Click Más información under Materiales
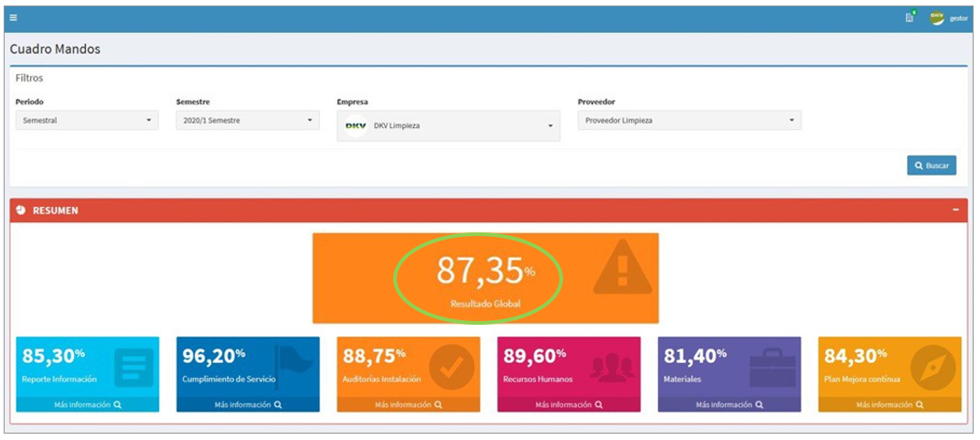This screenshot has height=440, width=980. tap(729, 404)
